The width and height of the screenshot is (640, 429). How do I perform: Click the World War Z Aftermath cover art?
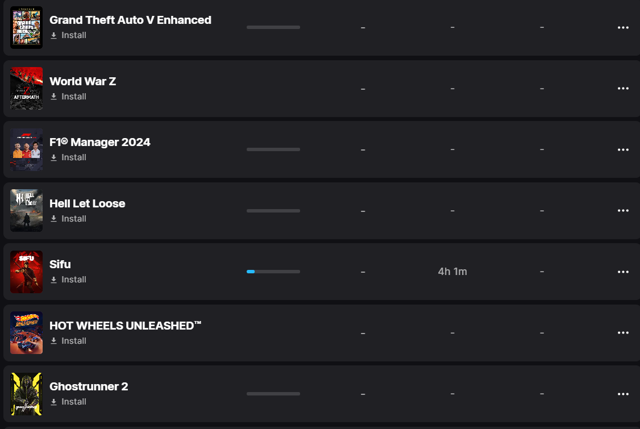(x=27, y=88)
